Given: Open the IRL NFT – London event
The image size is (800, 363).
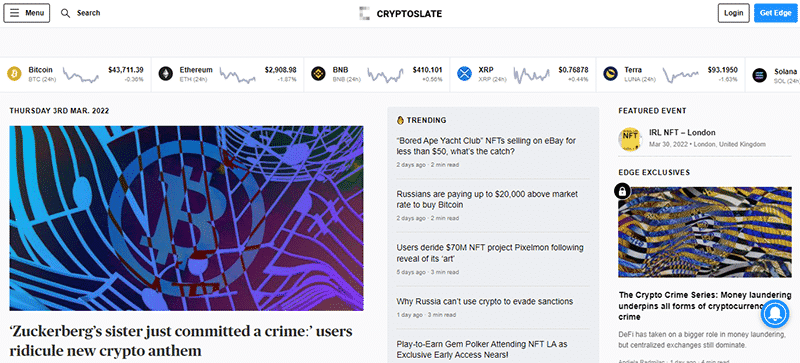Looking at the screenshot, I should pos(682,133).
